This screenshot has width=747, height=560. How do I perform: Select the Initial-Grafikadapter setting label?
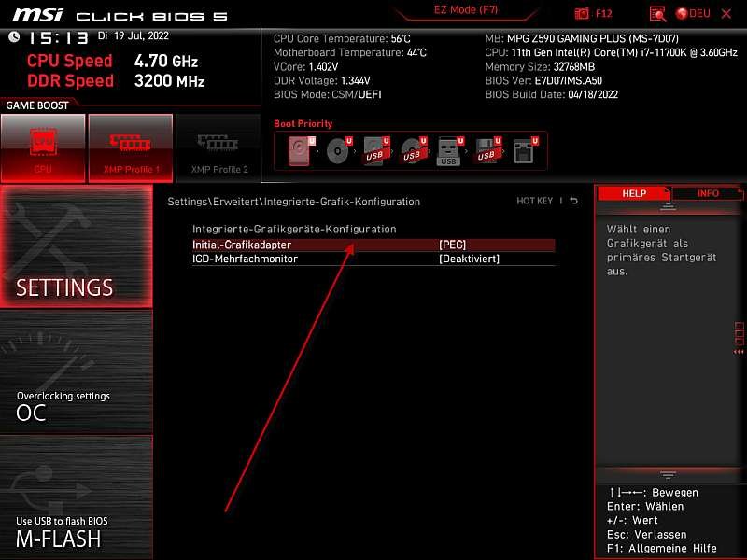point(242,245)
